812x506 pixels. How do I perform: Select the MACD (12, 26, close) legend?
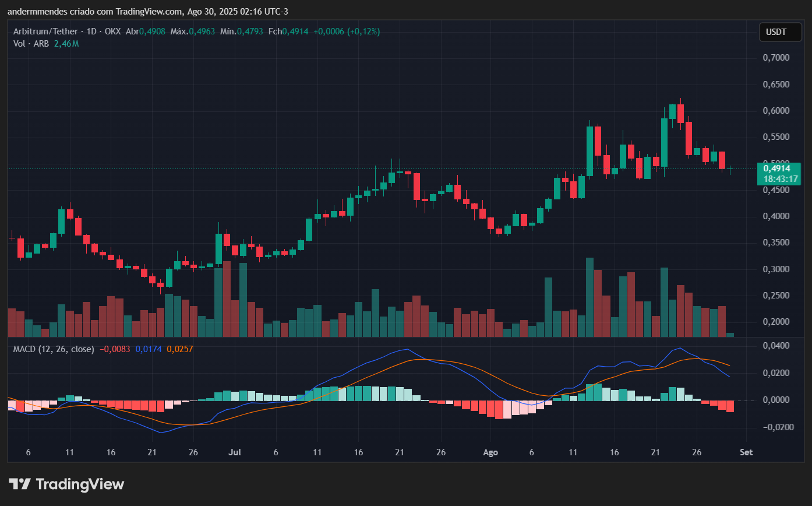click(x=54, y=349)
